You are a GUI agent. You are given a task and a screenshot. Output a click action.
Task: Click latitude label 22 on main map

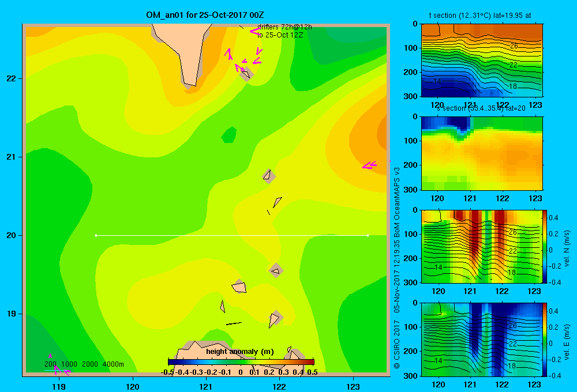tap(12, 78)
